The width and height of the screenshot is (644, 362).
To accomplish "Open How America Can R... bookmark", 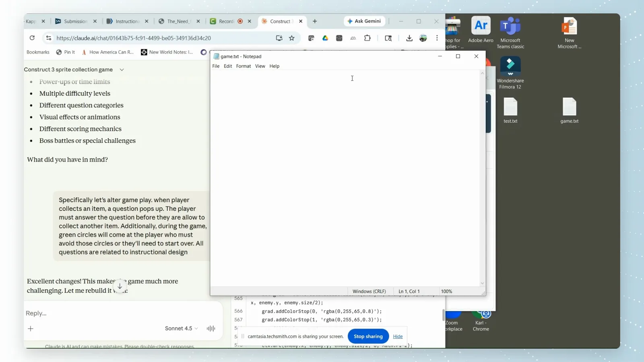I will coord(107,52).
